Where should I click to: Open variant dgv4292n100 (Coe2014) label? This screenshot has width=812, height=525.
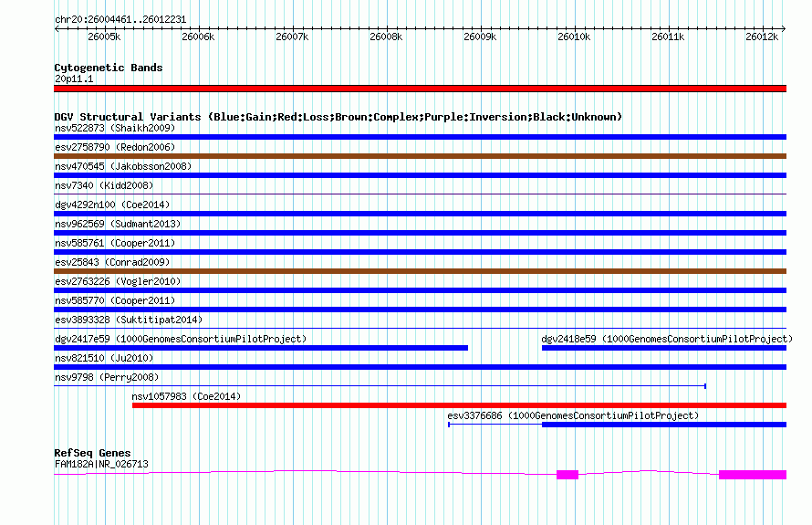click(112, 205)
